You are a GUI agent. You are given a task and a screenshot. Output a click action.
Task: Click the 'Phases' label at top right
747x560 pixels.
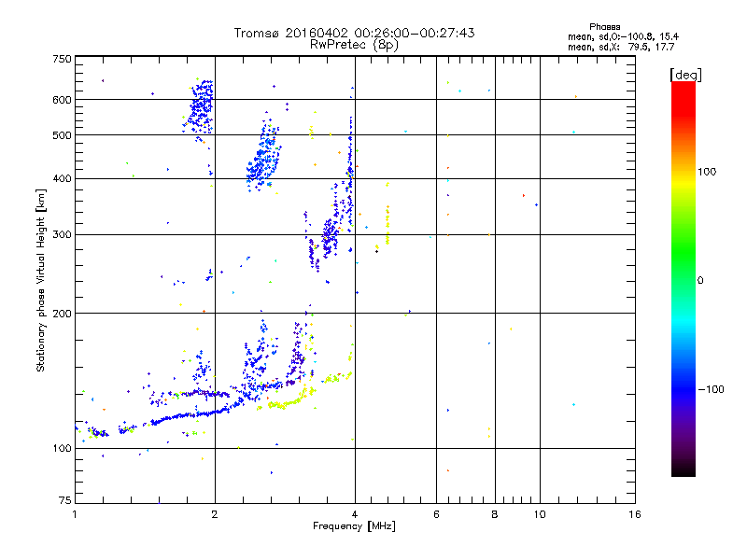click(x=604, y=27)
